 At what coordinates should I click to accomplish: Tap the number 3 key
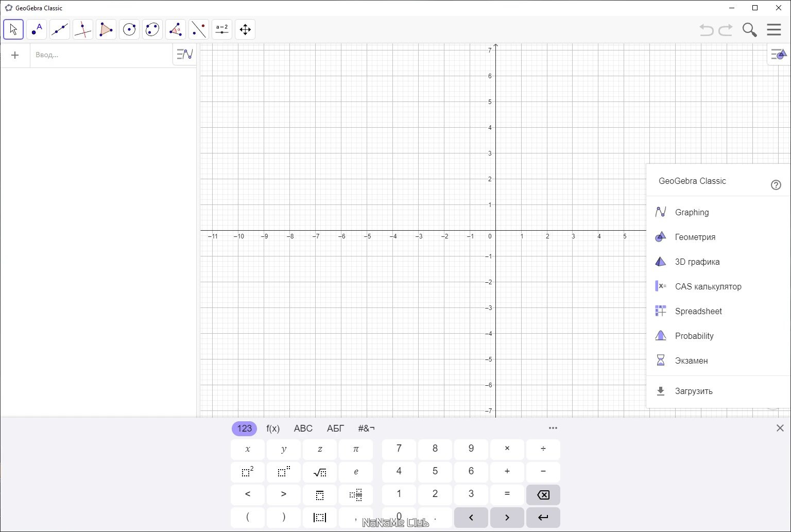pyautogui.click(x=471, y=494)
